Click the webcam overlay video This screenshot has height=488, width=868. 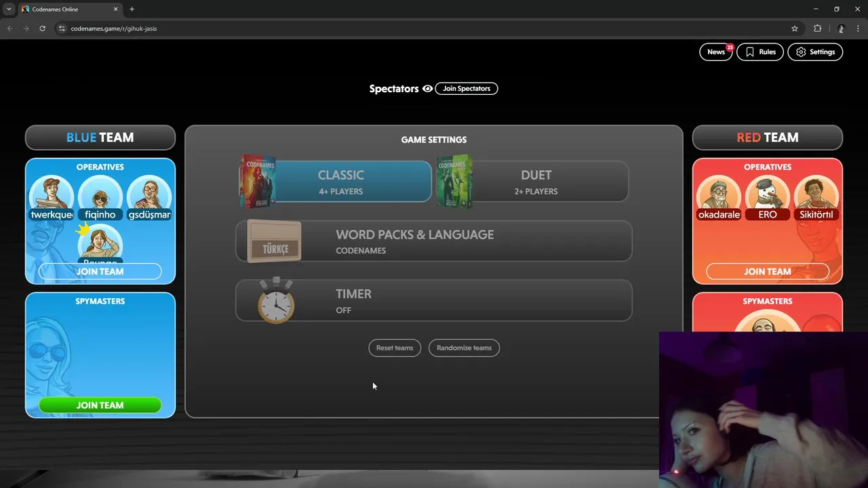pos(764,409)
